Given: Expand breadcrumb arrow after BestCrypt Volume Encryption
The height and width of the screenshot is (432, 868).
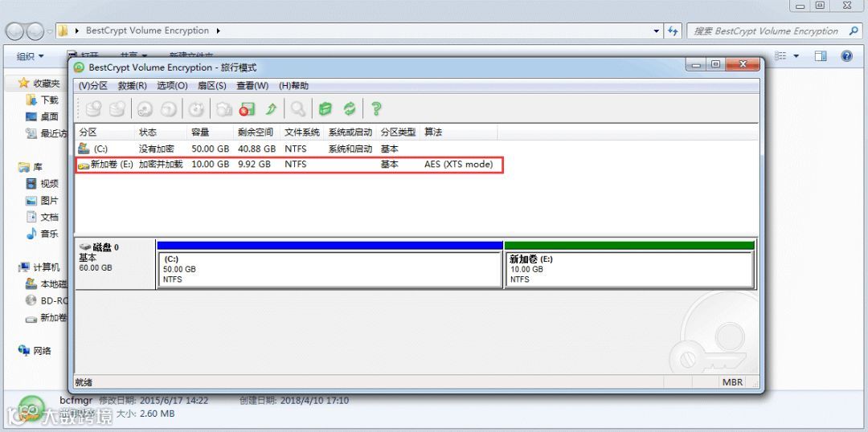Looking at the screenshot, I should 218,31.
